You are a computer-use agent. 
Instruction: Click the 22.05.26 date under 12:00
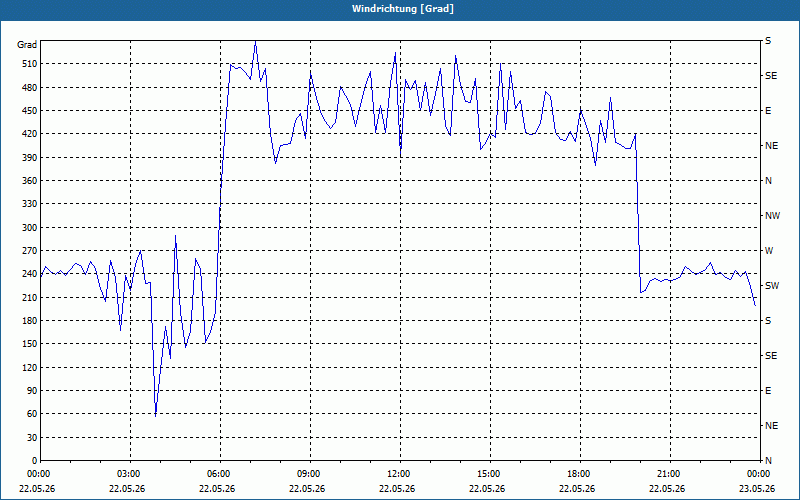tap(397, 489)
